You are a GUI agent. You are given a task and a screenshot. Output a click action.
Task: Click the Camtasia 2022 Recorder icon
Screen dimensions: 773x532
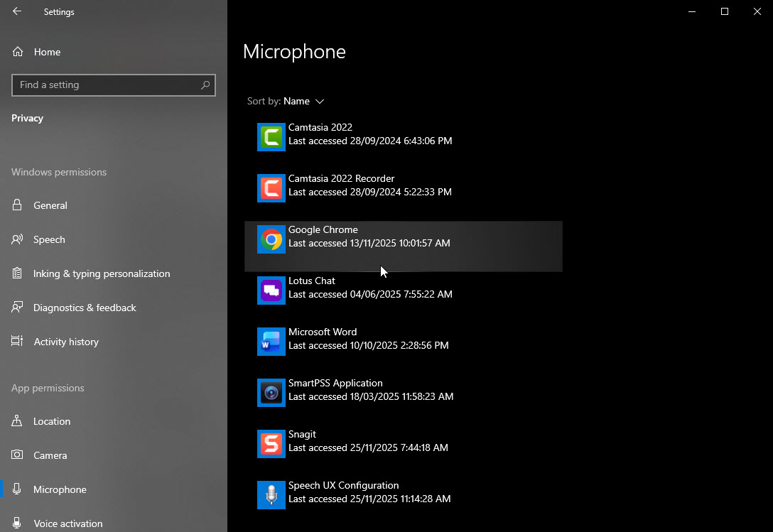click(271, 188)
